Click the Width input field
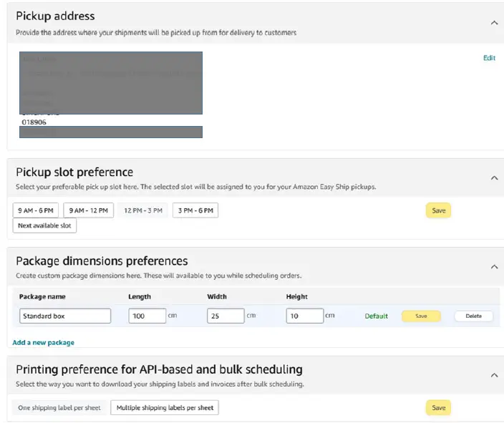 click(226, 316)
